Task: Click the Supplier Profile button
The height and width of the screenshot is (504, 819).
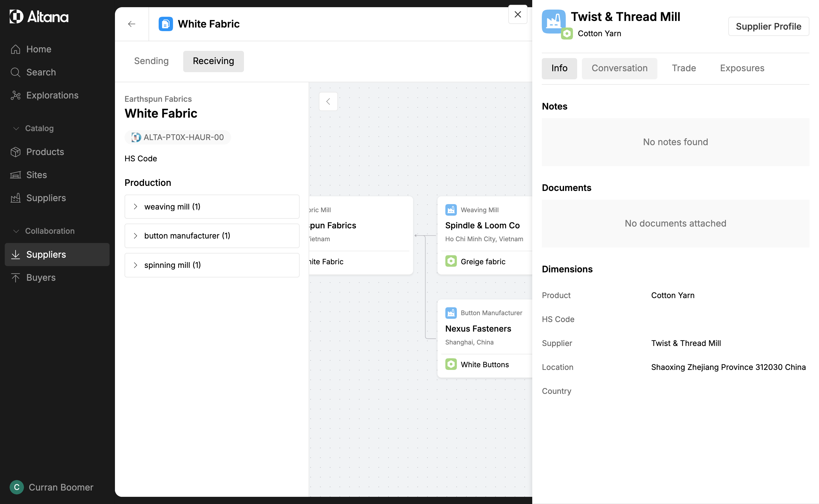Action: pos(768,26)
